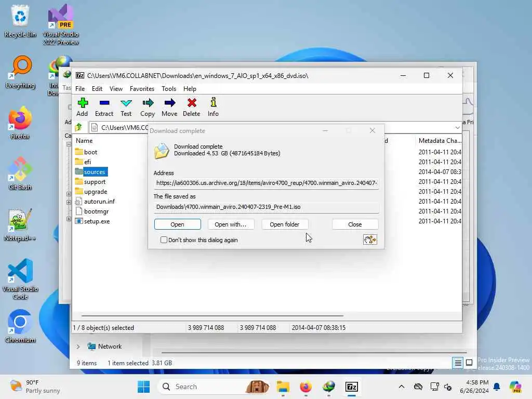Open the View menu in 7-Zip
Image resolution: width=532 pixels, height=399 pixels.
tap(116, 88)
